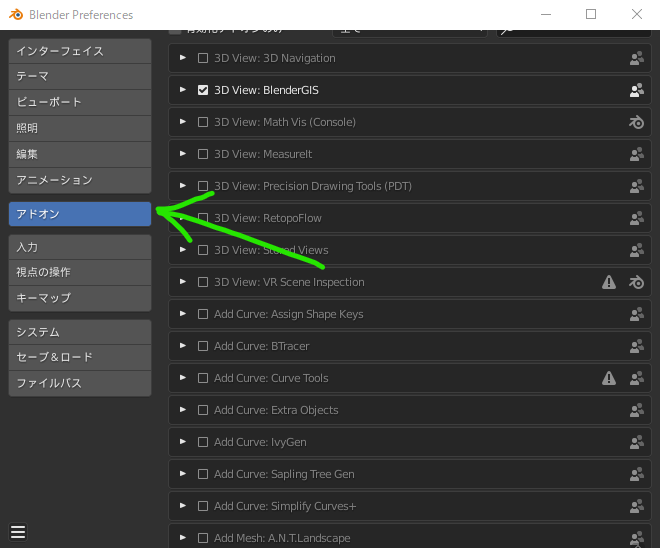The width and height of the screenshot is (660, 548).
Task: Click Blender logo icon on VR Scene Inspection row
Action: 636,282
